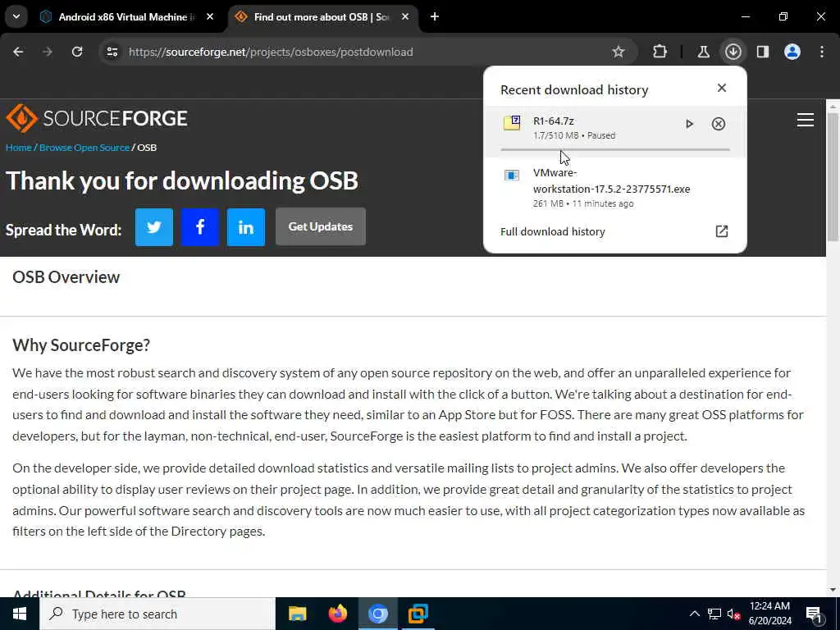Screen dimensions: 840x630
Task: Click the VMware-workstation exe file icon
Action: tap(512, 176)
